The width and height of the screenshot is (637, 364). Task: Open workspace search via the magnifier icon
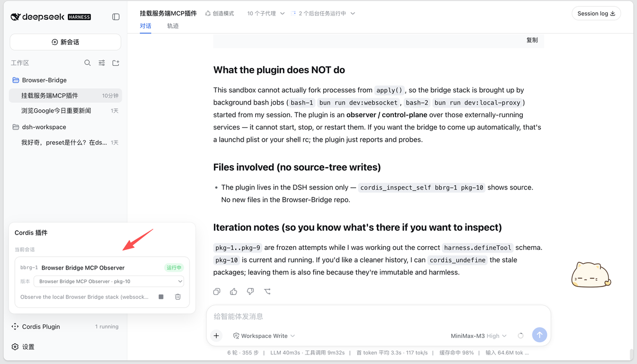click(x=88, y=63)
